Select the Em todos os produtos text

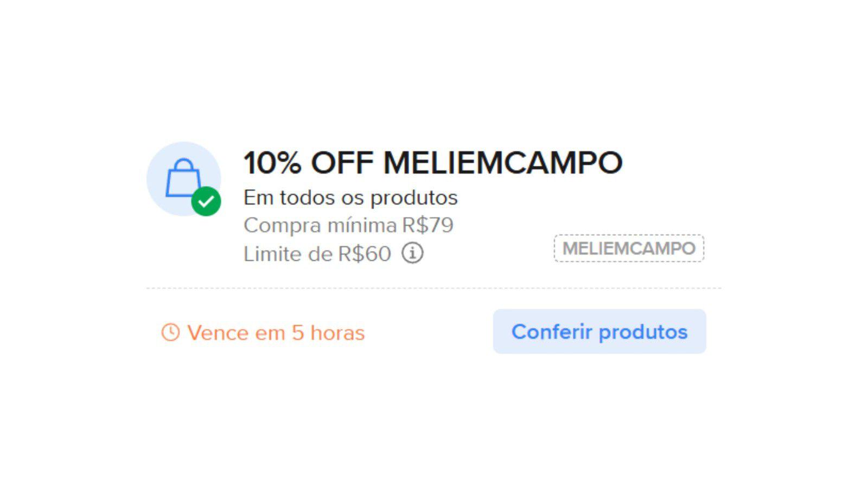point(350,197)
